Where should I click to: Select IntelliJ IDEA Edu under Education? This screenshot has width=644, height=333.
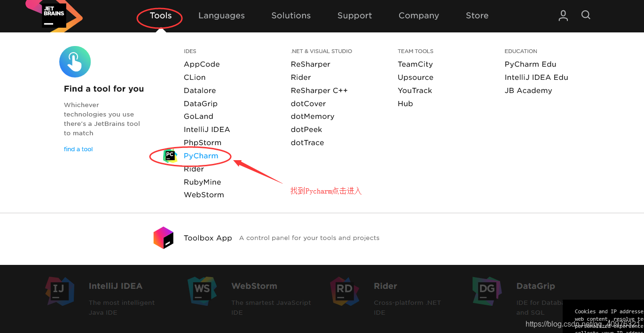pos(536,77)
